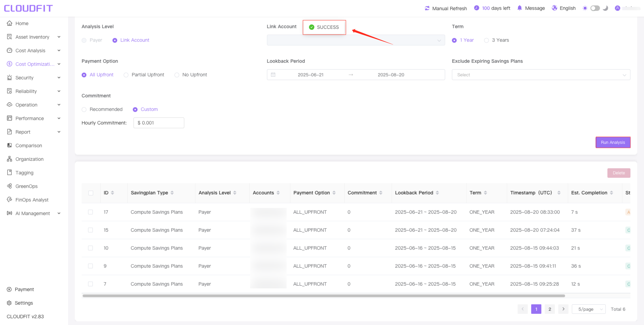644x325 pixels.
Task: Click the Report document icon
Action: (x=9, y=132)
